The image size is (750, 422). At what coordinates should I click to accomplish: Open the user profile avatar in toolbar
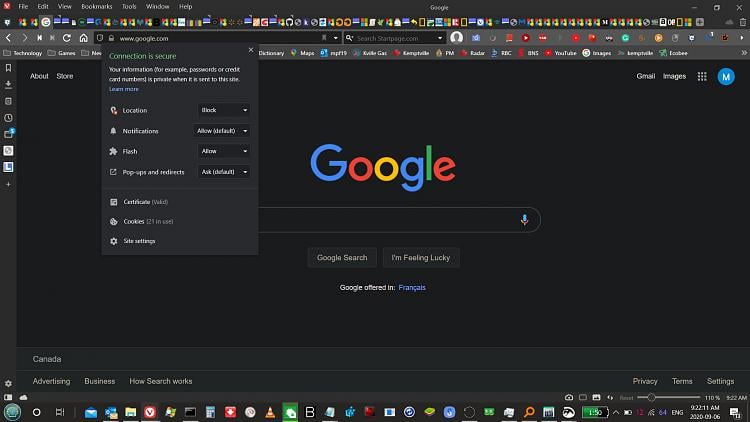pos(456,37)
